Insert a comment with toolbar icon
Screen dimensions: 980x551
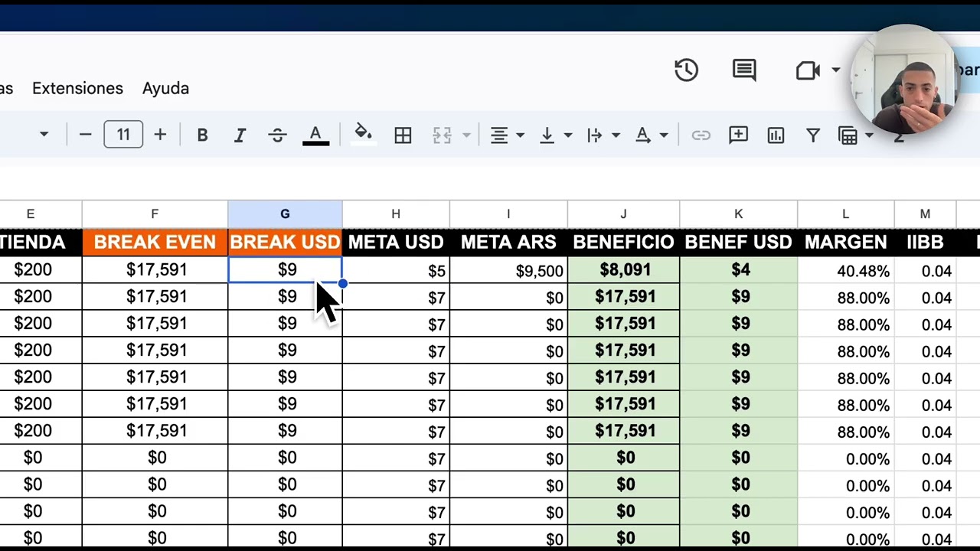pos(738,135)
